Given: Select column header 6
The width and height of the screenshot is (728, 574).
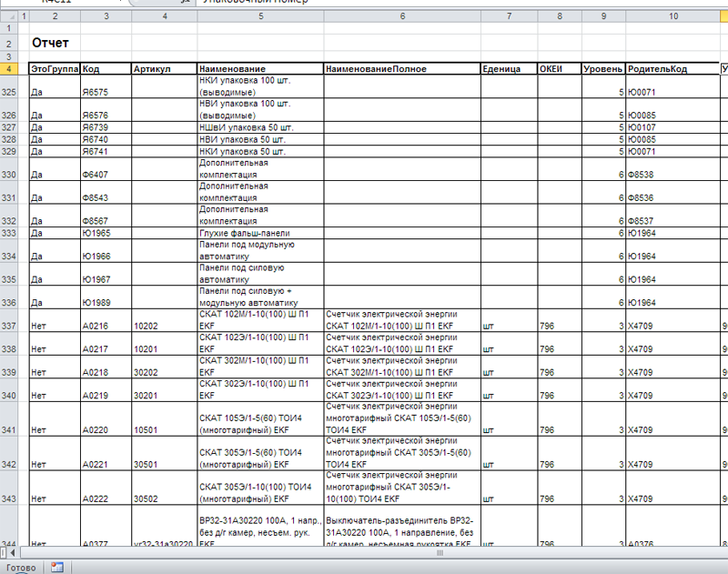Looking at the screenshot, I should tap(402, 16).
